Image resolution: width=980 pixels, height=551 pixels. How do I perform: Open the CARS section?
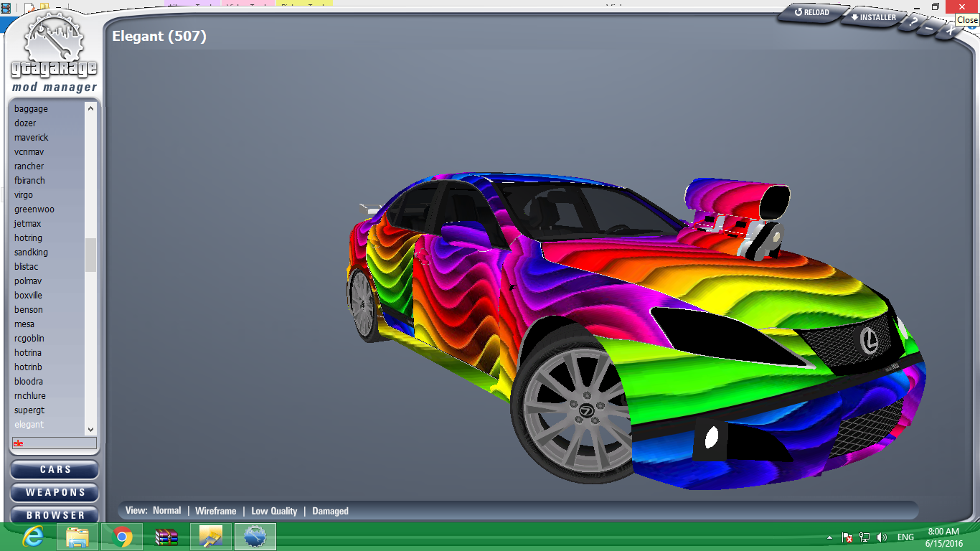55,469
